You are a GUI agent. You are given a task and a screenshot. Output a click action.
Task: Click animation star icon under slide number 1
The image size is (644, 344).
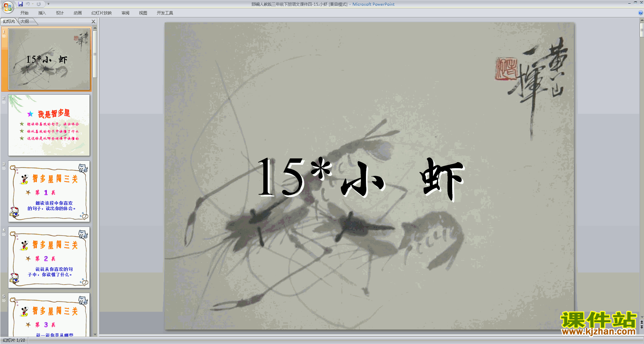click(x=4, y=36)
